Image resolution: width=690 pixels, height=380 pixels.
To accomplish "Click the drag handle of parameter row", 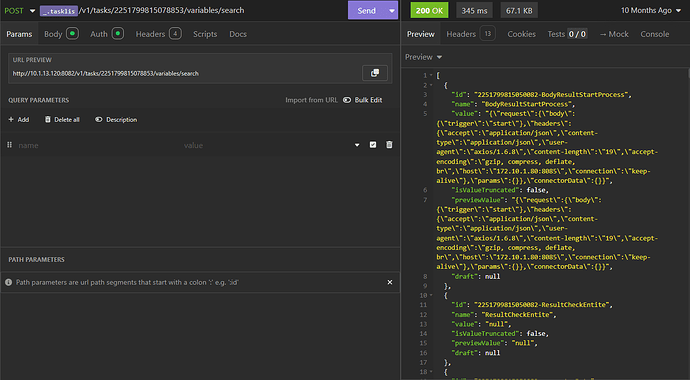I will (x=9, y=145).
